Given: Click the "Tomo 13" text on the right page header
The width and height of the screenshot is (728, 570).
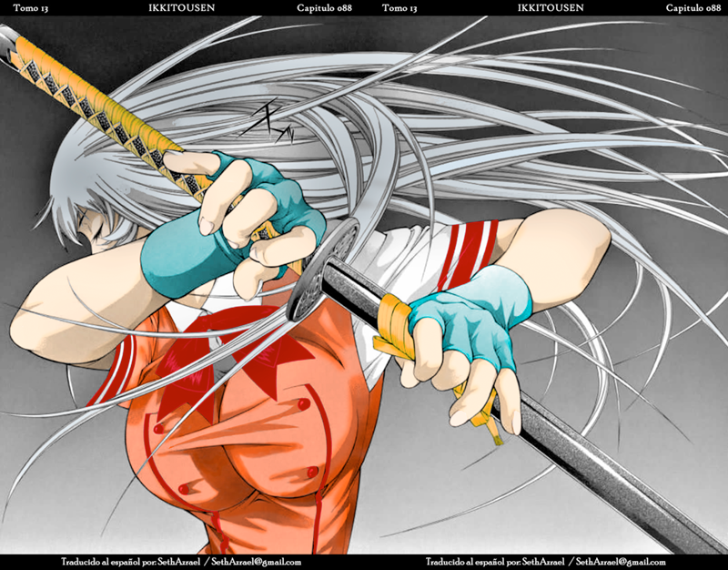Looking at the screenshot, I should (x=399, y=8).
